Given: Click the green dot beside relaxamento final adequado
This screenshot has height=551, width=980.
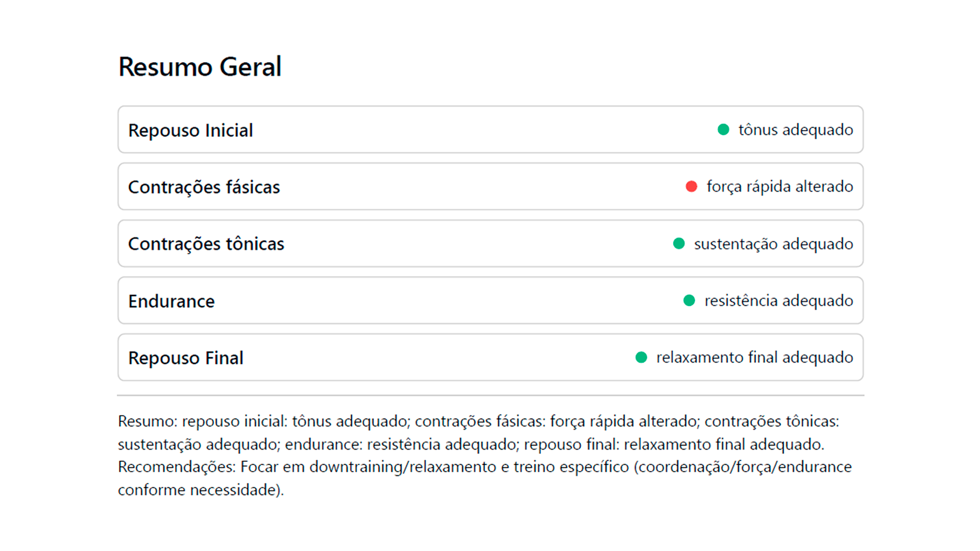Looking at the screenshot, I should [641, 358].
